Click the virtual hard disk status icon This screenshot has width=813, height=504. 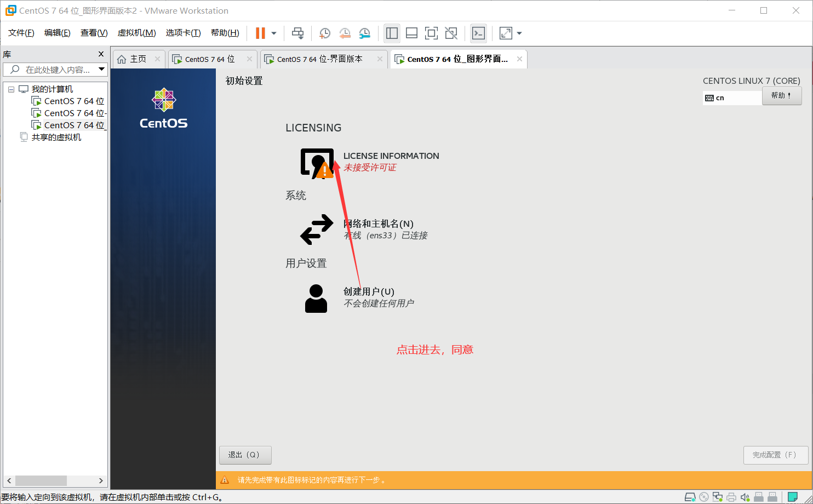690,497
